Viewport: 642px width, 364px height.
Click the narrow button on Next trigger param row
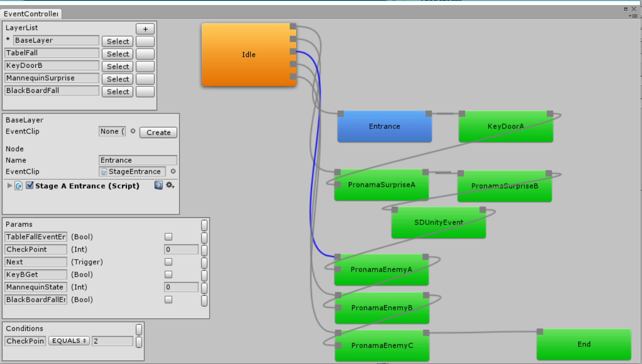click(204, 263)
